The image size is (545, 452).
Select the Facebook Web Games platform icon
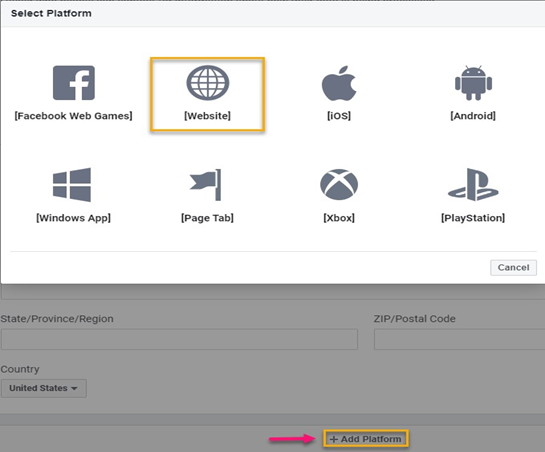[74, 83]
